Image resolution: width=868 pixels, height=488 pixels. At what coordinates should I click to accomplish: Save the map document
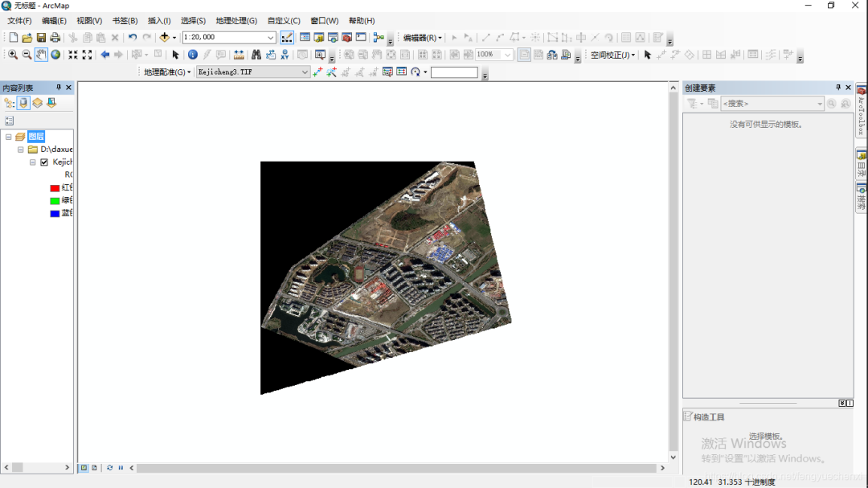(x=41, y=38)
